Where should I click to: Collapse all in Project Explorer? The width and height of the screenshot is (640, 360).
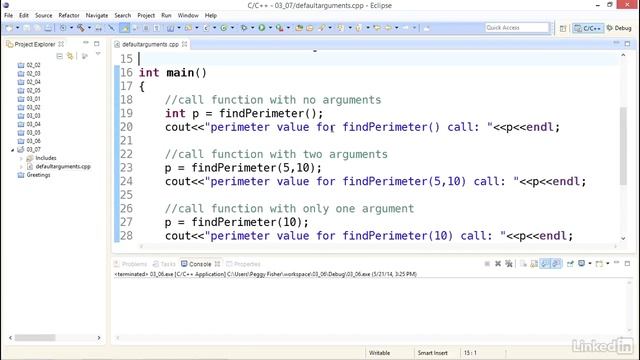click(60, 56)
